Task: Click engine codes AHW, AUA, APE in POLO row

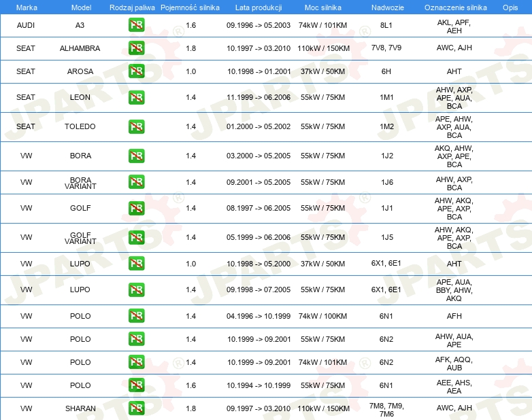Action: pyautogui.click(x=454, y=340)
